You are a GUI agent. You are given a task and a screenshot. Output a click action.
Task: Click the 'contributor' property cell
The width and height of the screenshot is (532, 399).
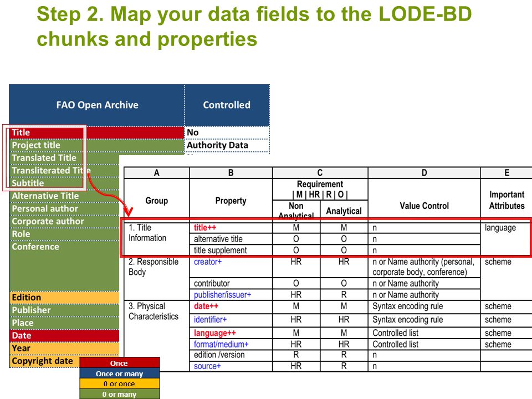(231, 283)
